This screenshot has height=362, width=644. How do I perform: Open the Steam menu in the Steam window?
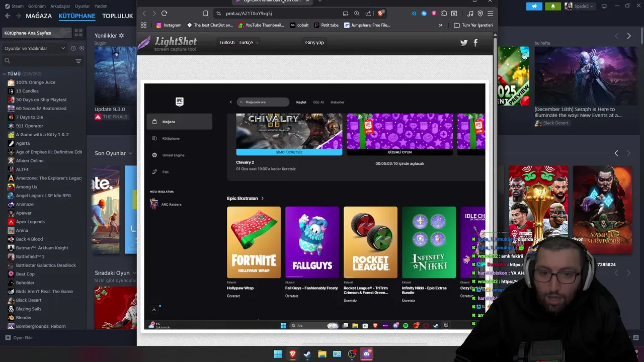click(14, 6)
